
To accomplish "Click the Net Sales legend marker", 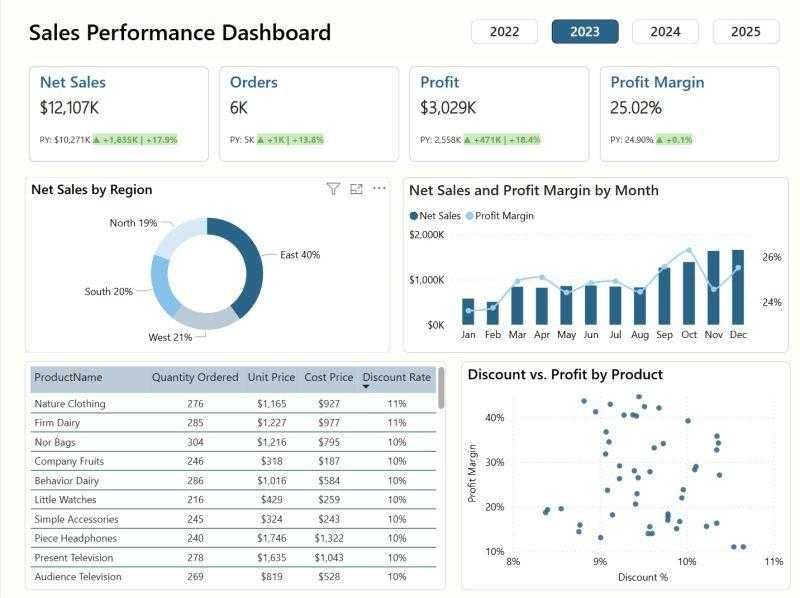I will [414, 216].
